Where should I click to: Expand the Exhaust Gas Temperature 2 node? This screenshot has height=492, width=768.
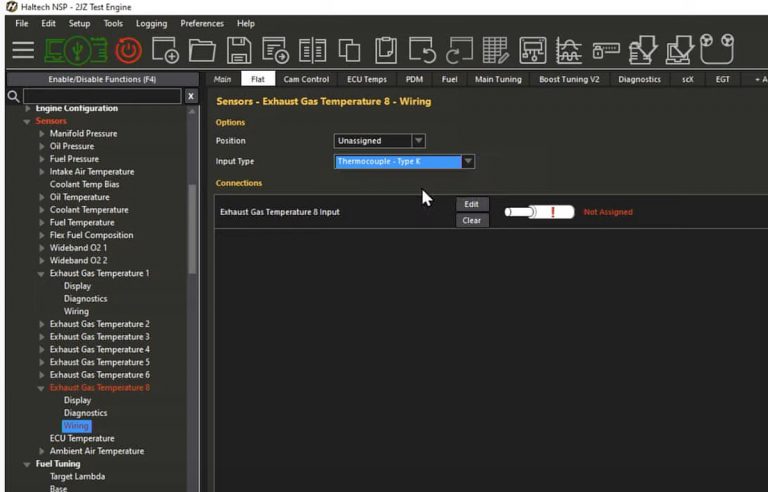pos(42,324)
